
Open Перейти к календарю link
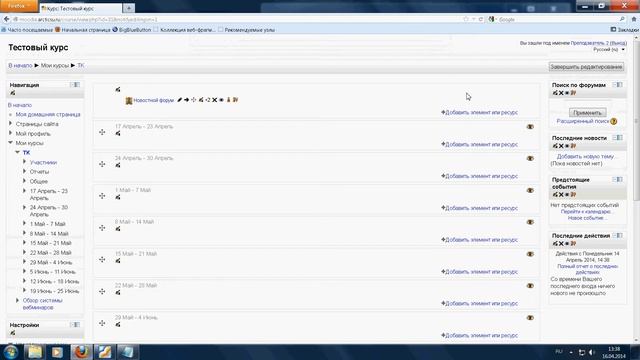pos(587,212)
